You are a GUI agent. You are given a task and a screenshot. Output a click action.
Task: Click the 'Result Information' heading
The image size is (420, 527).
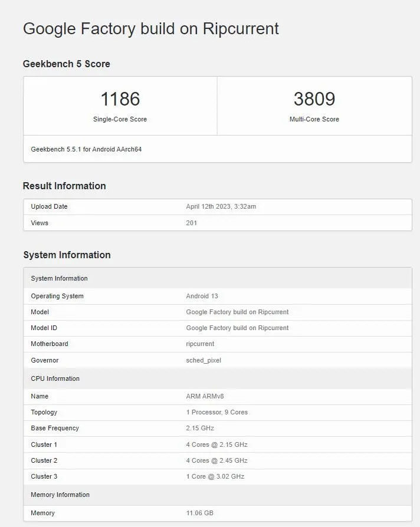64,186
